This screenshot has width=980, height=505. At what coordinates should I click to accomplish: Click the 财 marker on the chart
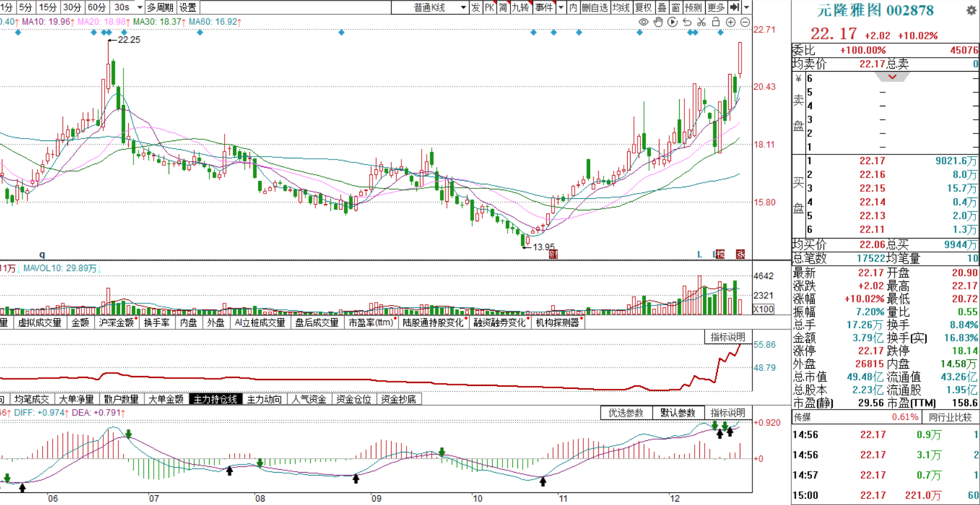pos(553,254)
